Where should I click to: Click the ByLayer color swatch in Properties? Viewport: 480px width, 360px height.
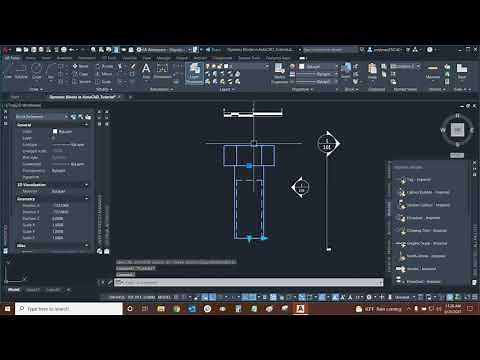click(x=55, y=132)
